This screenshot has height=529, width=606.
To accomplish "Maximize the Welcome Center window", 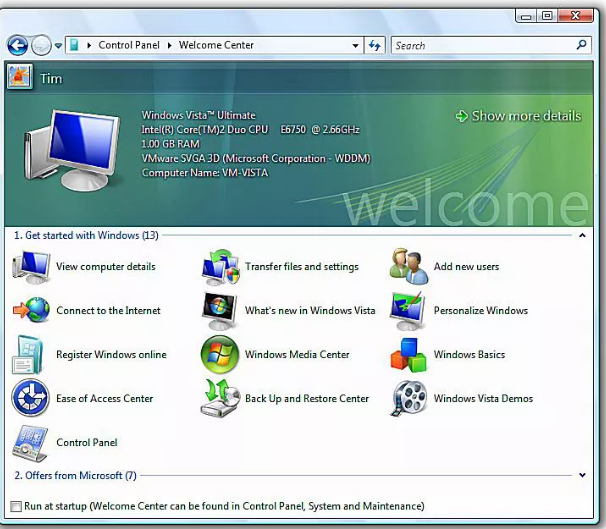I will (546, 16).
